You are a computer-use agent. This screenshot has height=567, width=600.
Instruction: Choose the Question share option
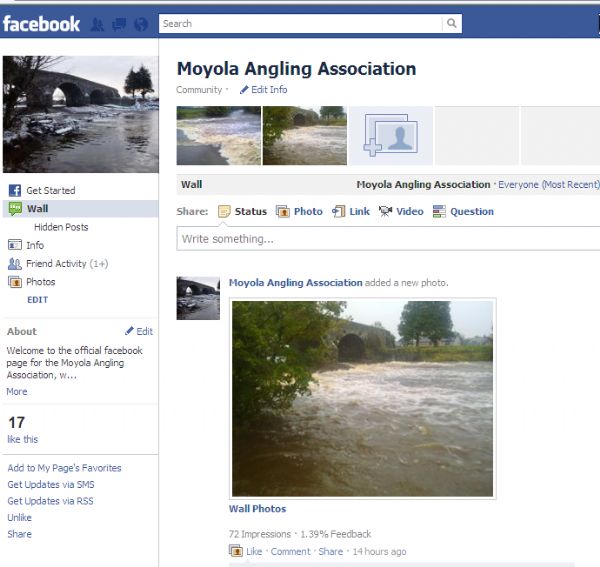(x=463, y=211)
